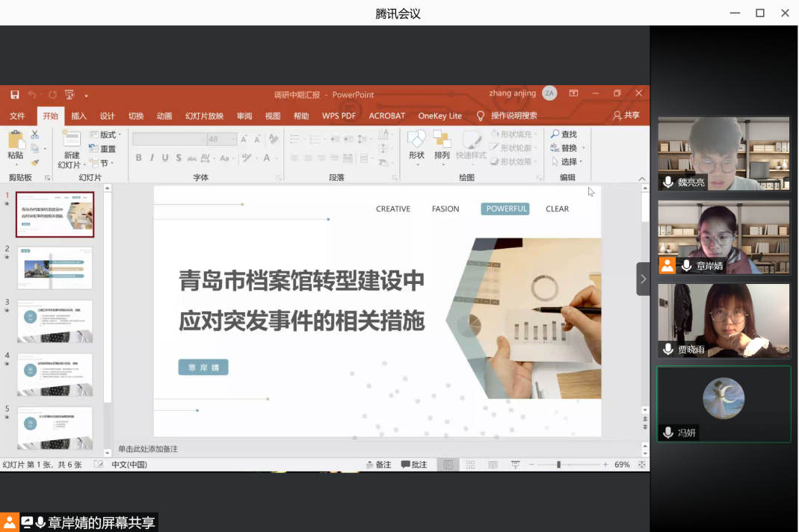
Task: Click the Save icon in quick access toolbar
Action: 15,95
